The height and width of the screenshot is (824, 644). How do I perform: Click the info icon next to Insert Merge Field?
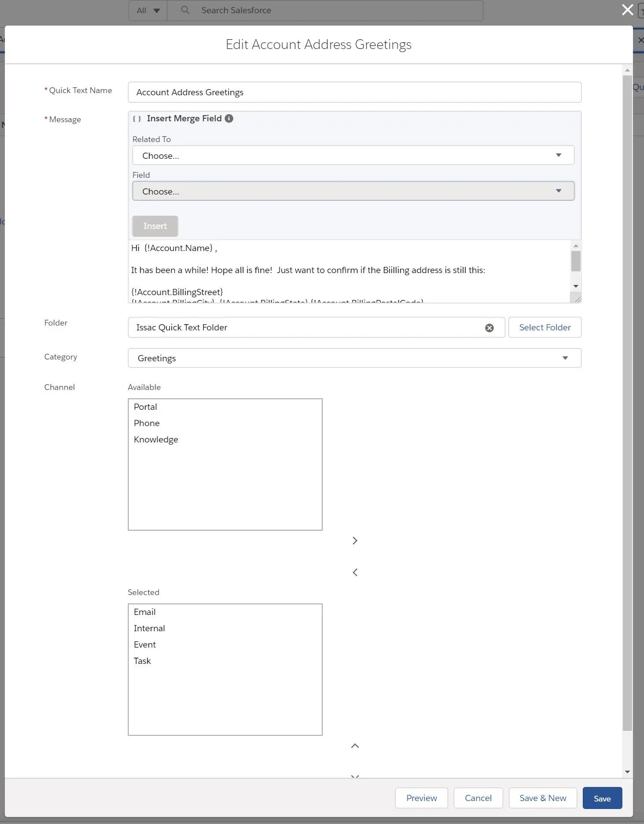(x=229, y=118)
